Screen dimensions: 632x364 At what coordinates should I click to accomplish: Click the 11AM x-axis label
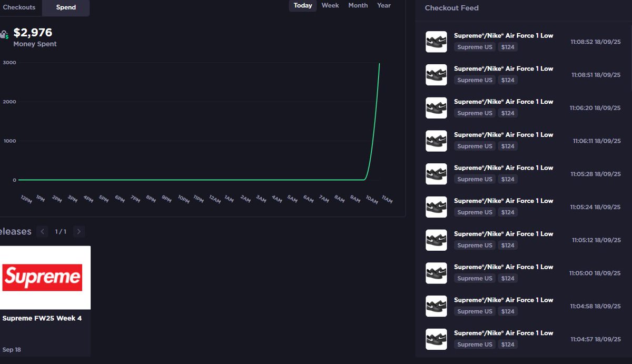(x=387, y=199)
